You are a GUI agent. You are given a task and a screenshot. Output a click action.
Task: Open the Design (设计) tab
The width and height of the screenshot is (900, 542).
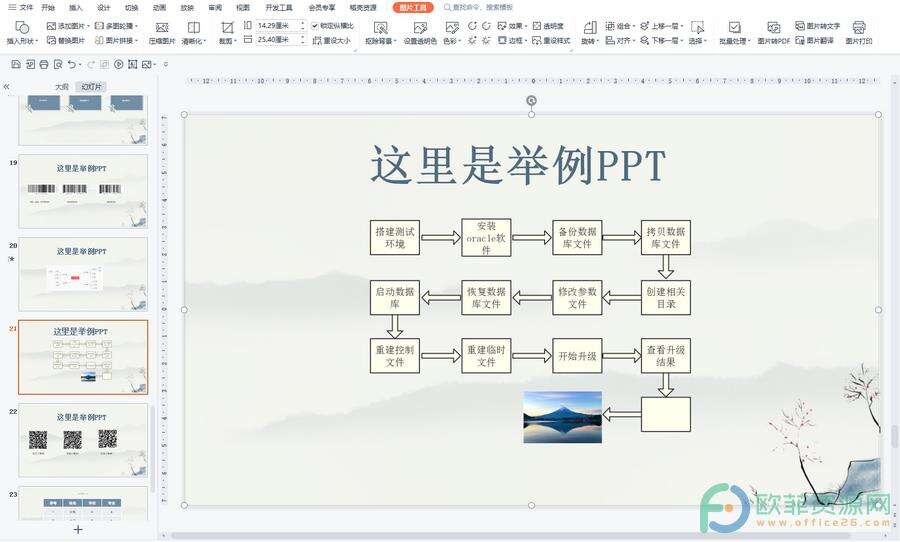point(103,7)
